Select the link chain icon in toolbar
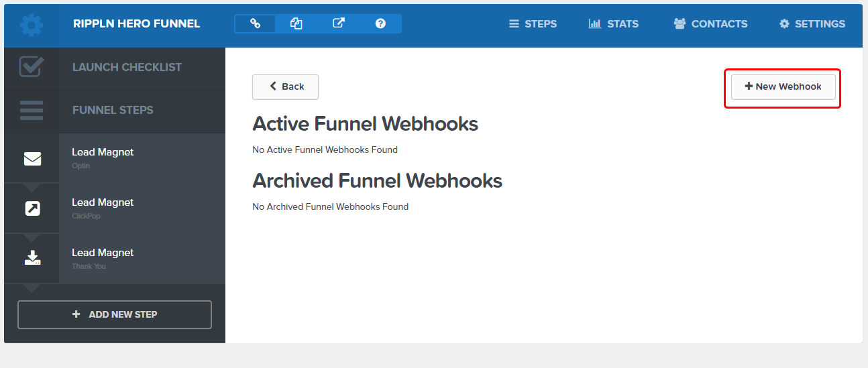This screenshot has height=368, width=868. coord(255,23)
